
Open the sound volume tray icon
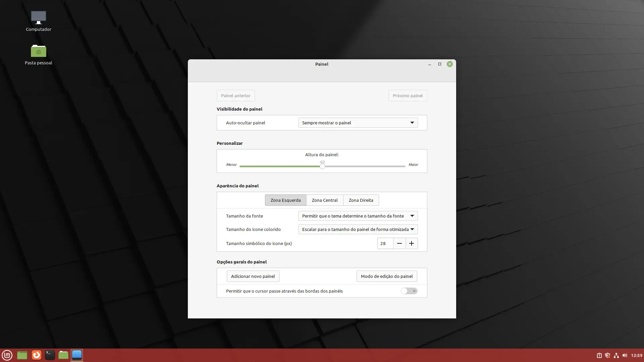point(625,355)
